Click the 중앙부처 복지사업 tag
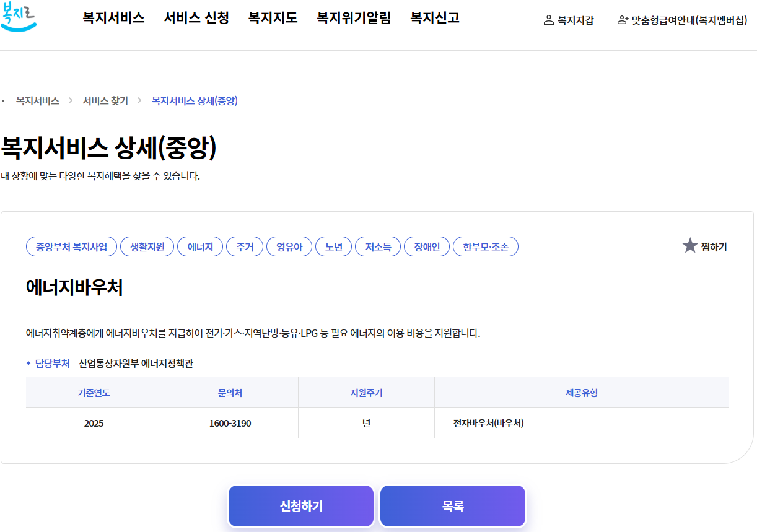This screenshot has width=757, height=532. point(71,246)
